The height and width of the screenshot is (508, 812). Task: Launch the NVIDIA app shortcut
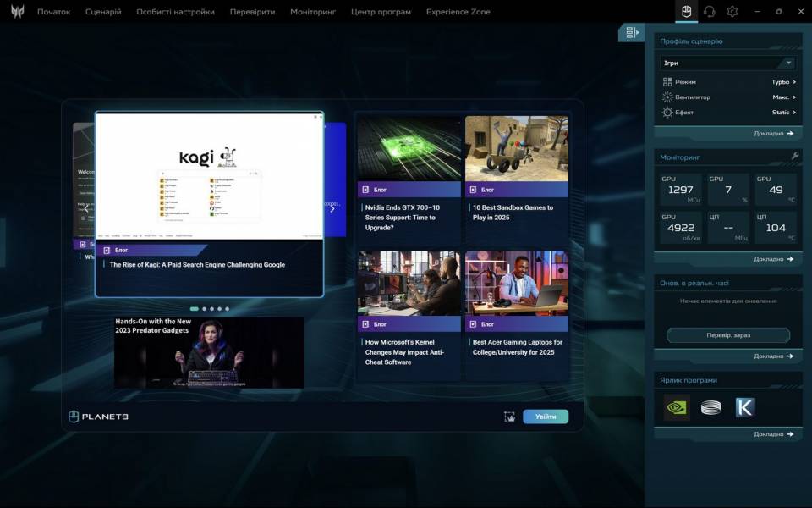point(677,407)
